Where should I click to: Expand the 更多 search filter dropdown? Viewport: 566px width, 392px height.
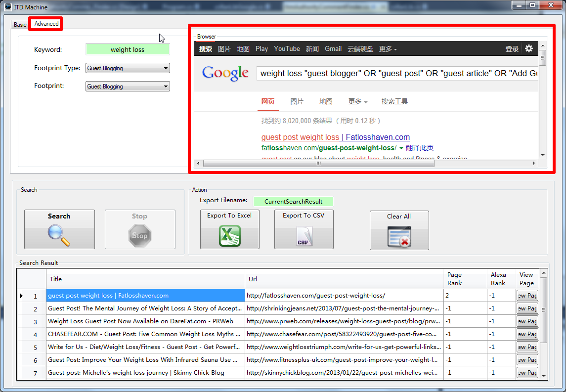point(358,102)
